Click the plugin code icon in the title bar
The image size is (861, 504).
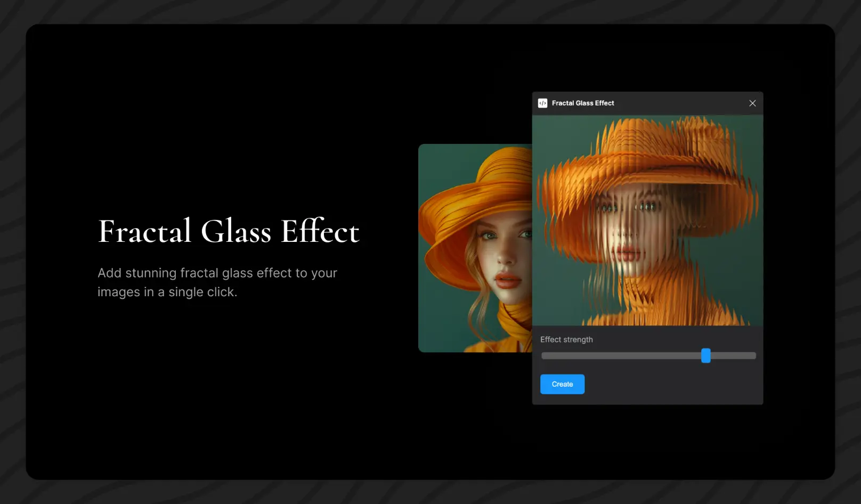pos(542,103)
